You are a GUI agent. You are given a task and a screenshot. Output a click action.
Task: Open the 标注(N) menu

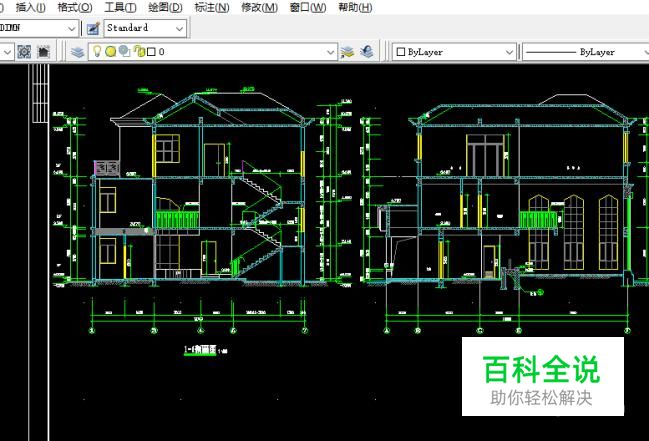[212, 7]
